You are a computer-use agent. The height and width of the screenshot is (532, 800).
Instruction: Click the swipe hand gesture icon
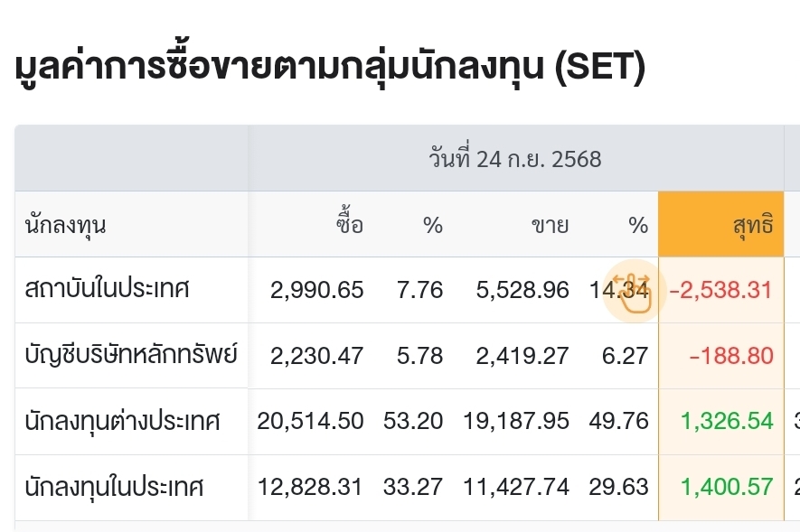(x=633, y=292)
